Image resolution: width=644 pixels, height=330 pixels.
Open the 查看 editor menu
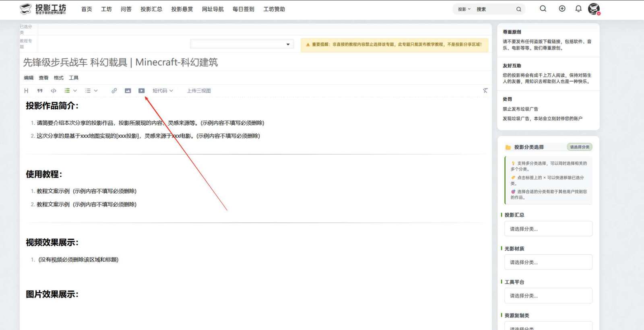[x=43, y=78]
